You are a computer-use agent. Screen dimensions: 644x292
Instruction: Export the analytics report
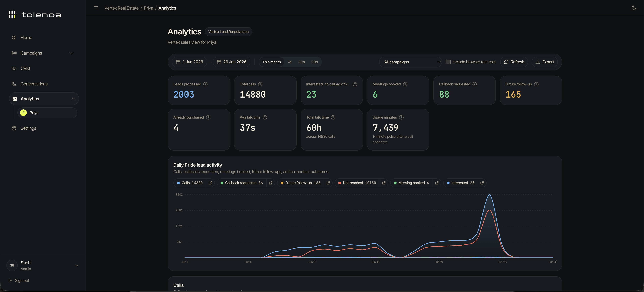point(545,62)
